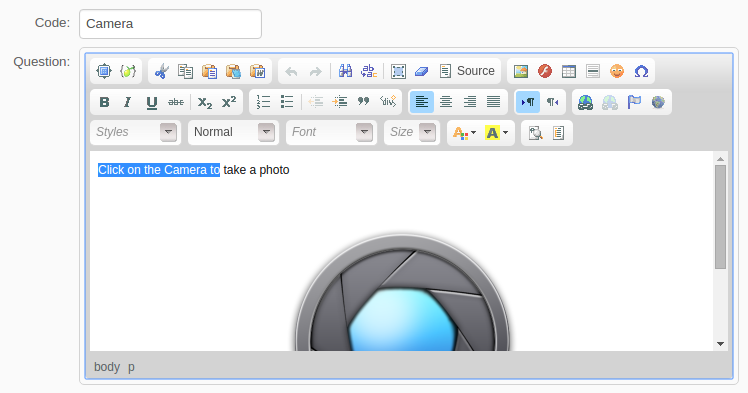This screenshot has height=393, width=748.
Task: Open the text background color picker
Action: (496, 133)
